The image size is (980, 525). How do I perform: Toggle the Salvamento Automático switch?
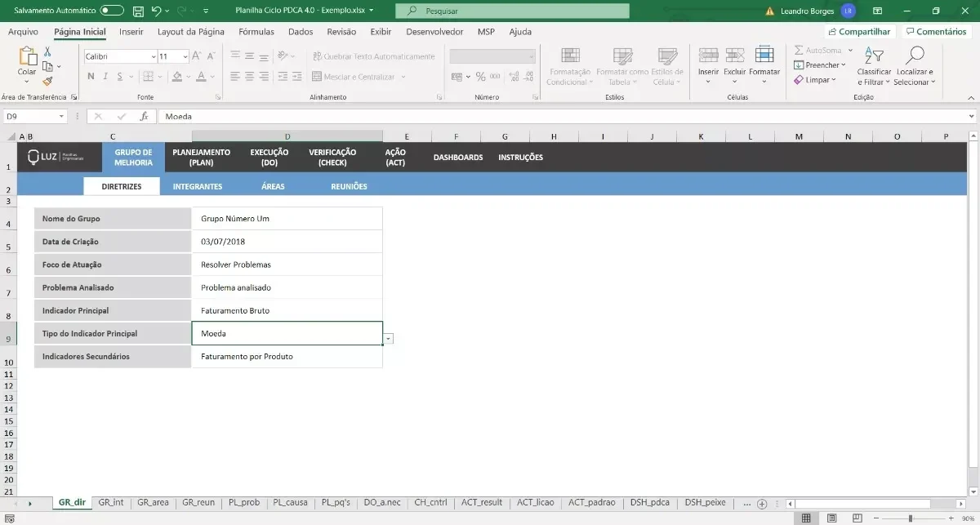pos(112,11)
